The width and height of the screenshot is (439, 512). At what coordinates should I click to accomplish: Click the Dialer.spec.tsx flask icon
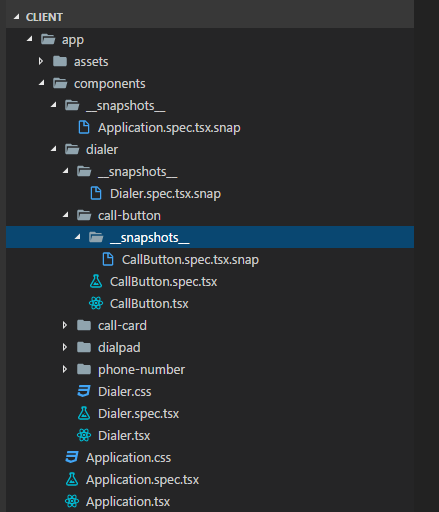click(84, 413)
